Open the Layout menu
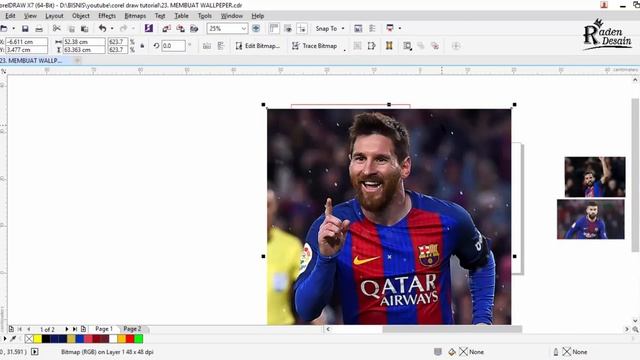 click(x=54, y=16)
